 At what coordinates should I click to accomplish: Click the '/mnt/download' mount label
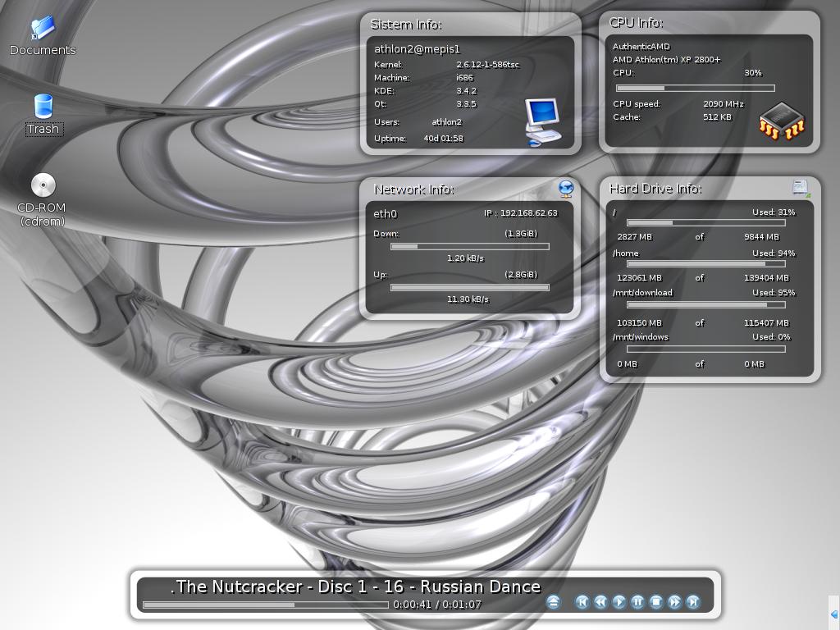[642, 293]
